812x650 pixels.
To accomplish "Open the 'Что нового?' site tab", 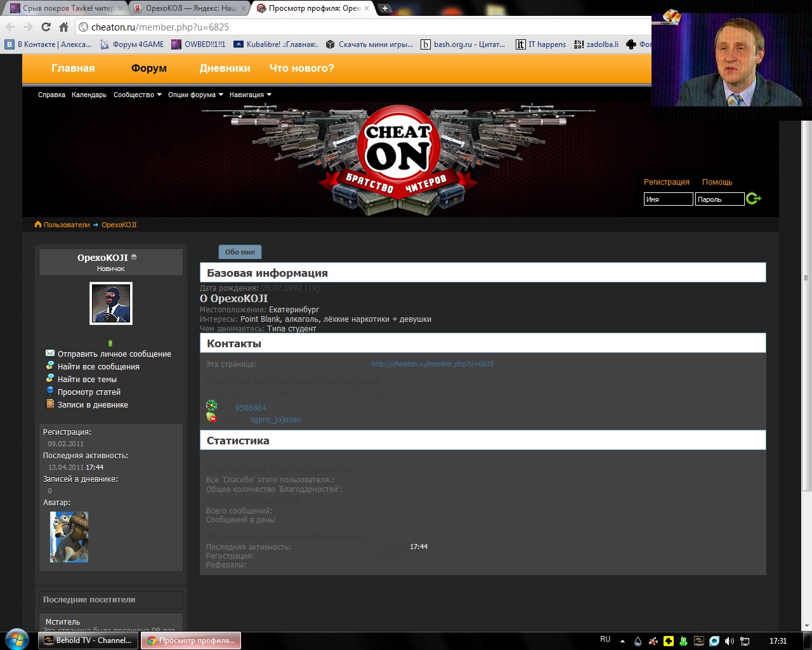I will (301, 69).
